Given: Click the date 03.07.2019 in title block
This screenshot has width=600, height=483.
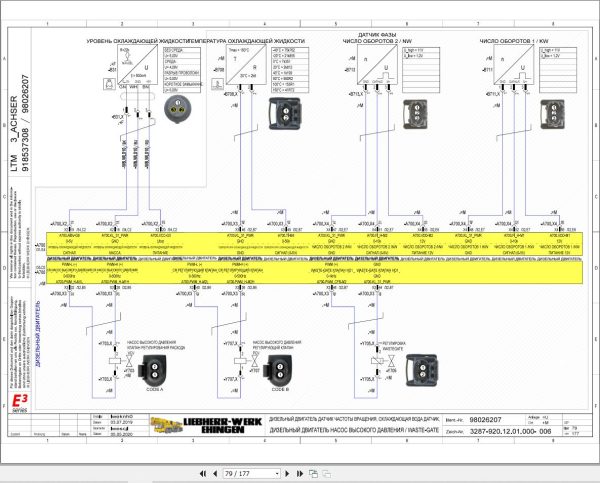Looking at the screenshot, I should [121, 422].
